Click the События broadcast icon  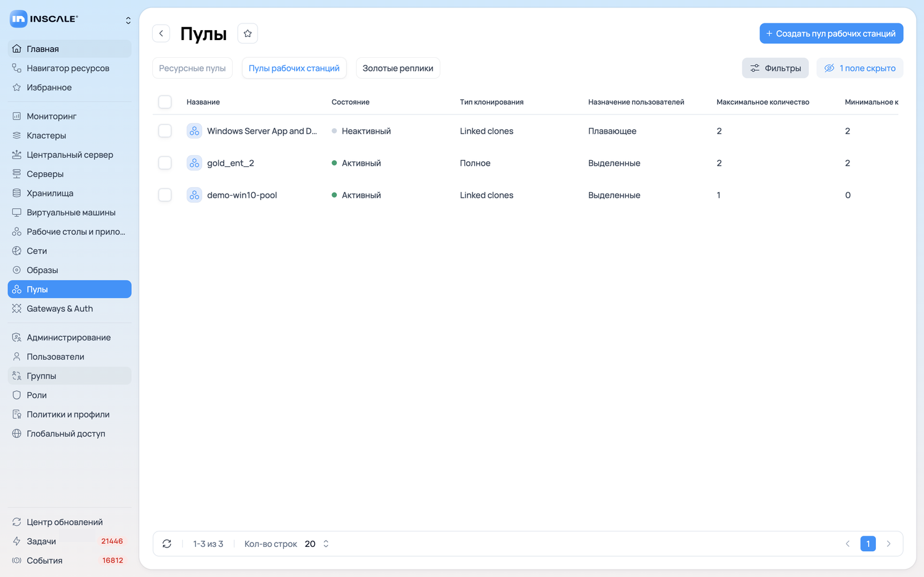17,560
